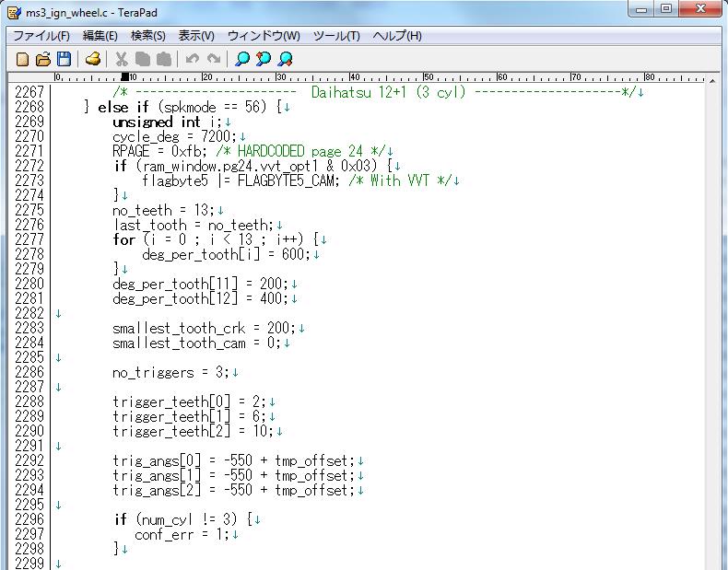Image resolution: width=728 pixels, height=570 pixels.
Task: Click the 'for (i = 0 ; i < 13' loop line
Action: tap(216, 239)
